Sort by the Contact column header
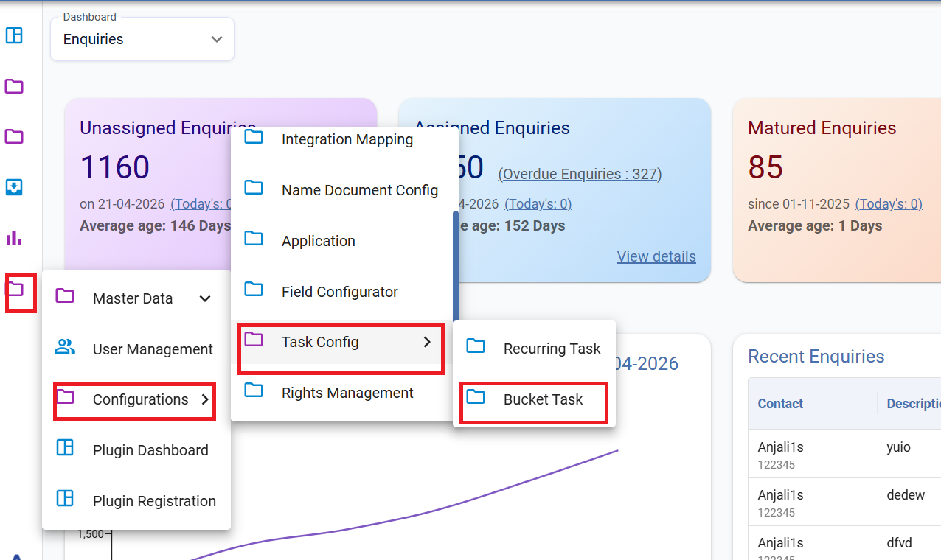Image resolution: width=941 pixels, height=560 pixels. [780, 404]
